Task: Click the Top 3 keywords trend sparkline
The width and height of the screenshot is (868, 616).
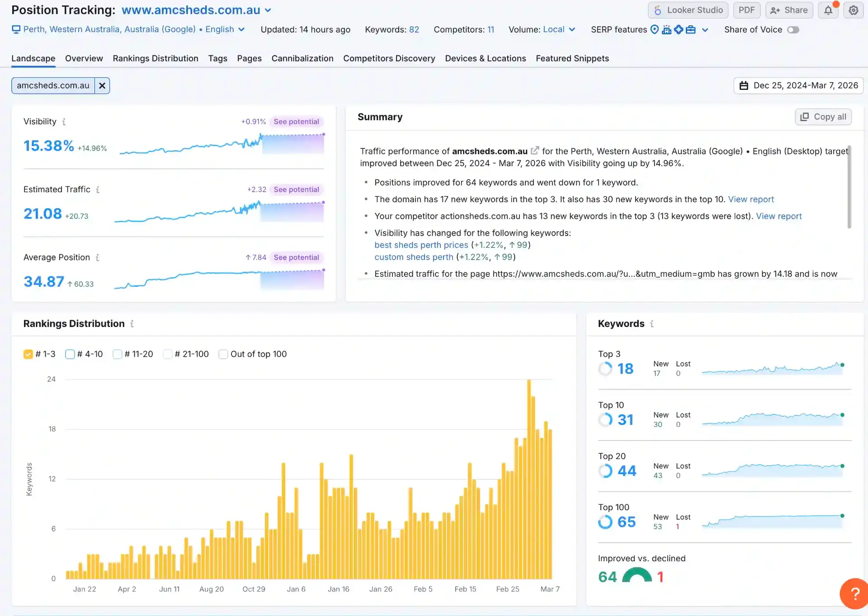Action: click(774, 368)
